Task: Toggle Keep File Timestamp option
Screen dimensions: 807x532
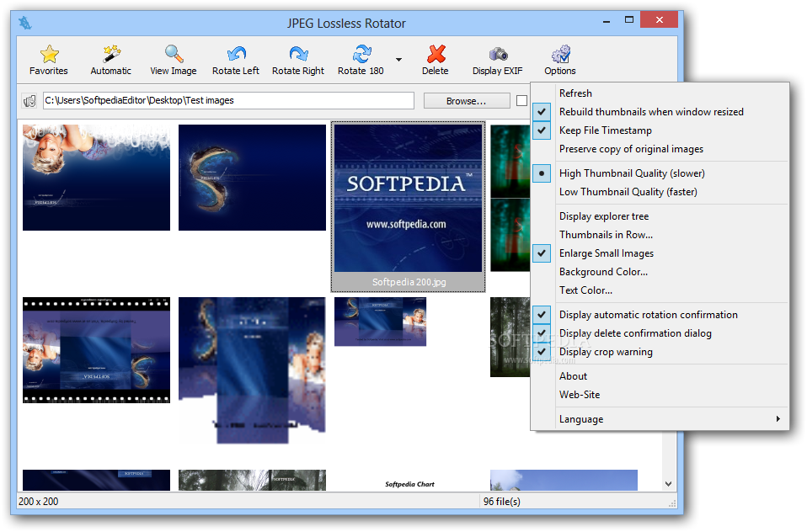Action: coord(605,130)
